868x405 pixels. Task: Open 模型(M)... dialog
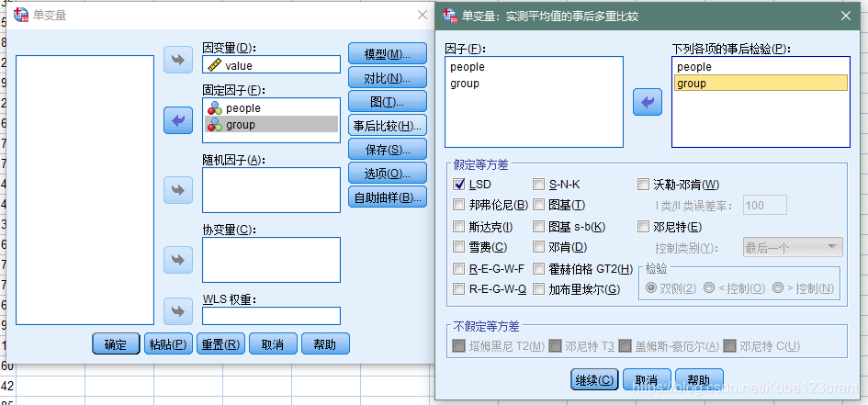[x=388, y=54]
